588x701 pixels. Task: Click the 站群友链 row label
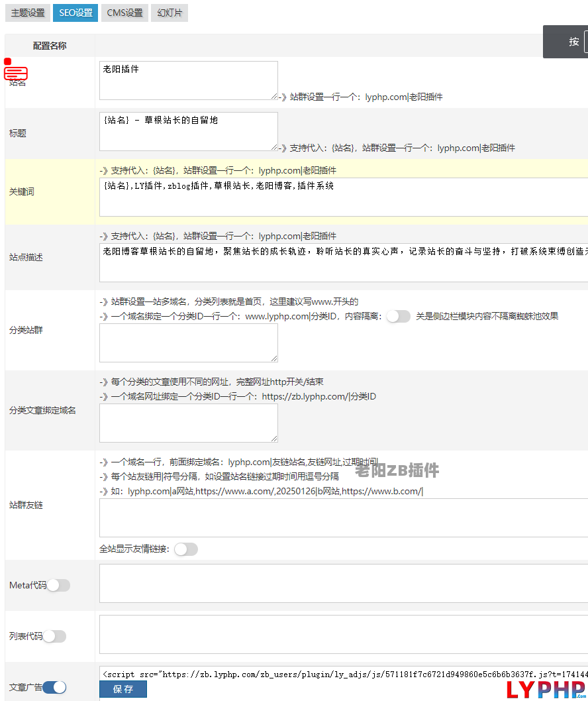tap(26, 505)
